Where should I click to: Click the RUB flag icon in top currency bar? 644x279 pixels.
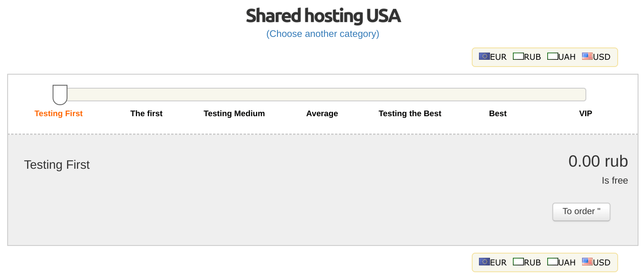(518, 56)
